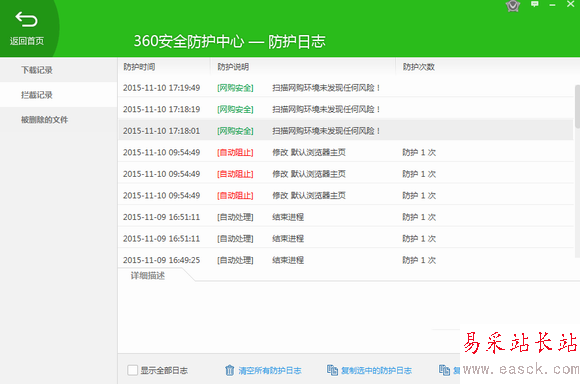This screenshot has height=384, width=580.
Task: Click the 自动处理 tag in the 16:49:25 row
Action: click(x=235, y=260)
